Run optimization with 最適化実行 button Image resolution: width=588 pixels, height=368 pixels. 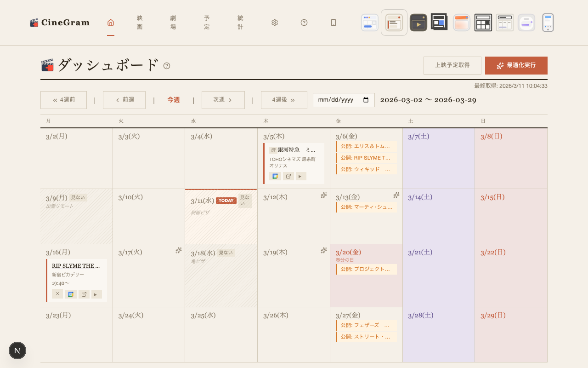click(x=516, y=65)
